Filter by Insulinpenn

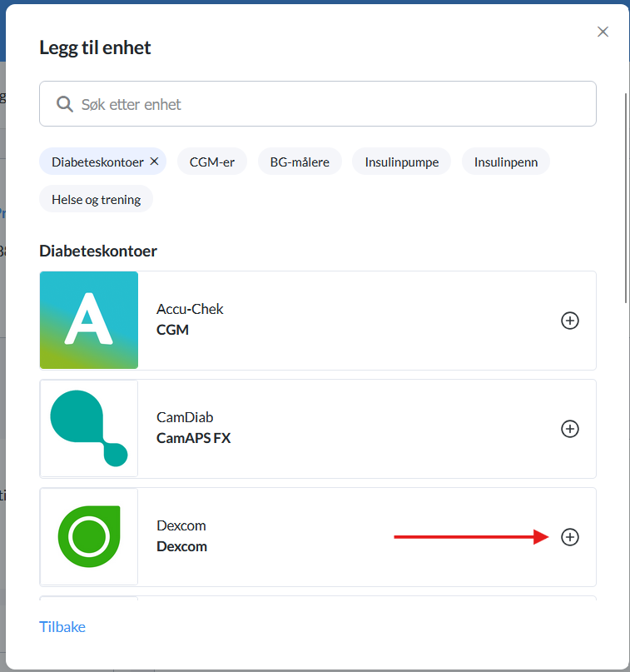pos(505,162)
